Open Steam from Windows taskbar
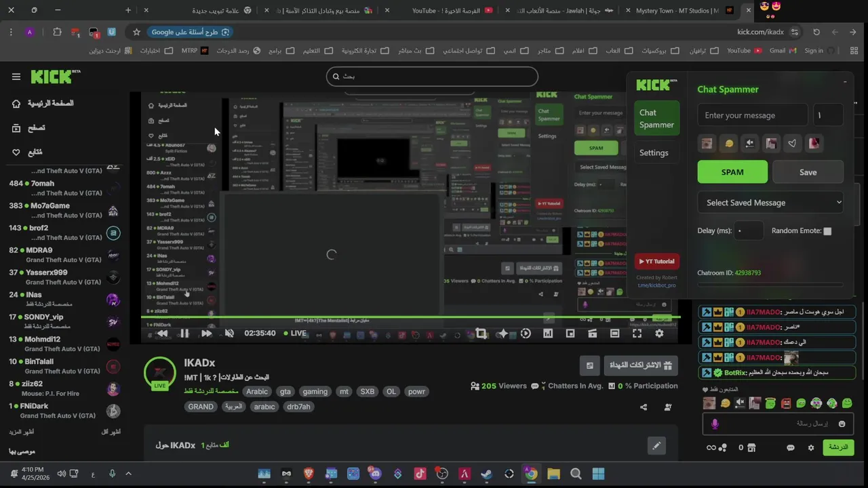 (x=487, y=474)
